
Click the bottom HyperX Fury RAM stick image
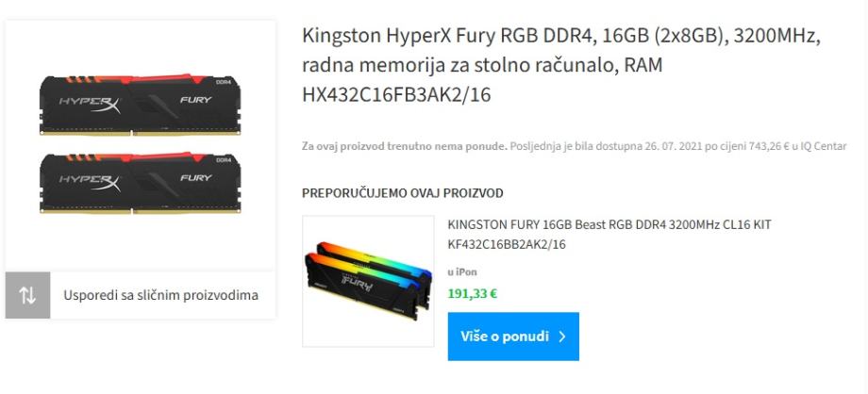[140, 183]
